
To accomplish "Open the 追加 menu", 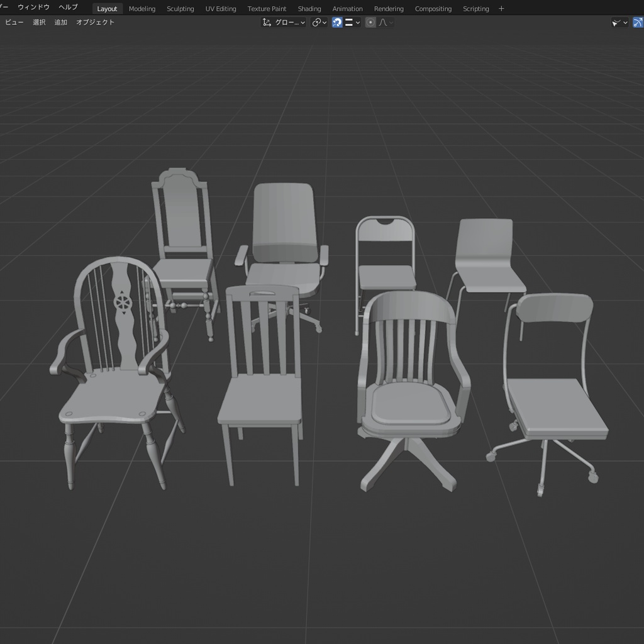I will coord(61,22).
